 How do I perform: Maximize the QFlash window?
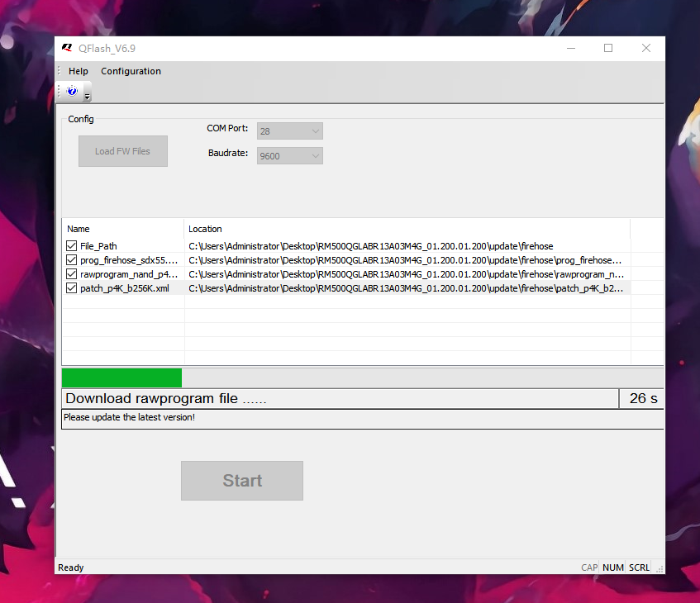pos(608,48)
